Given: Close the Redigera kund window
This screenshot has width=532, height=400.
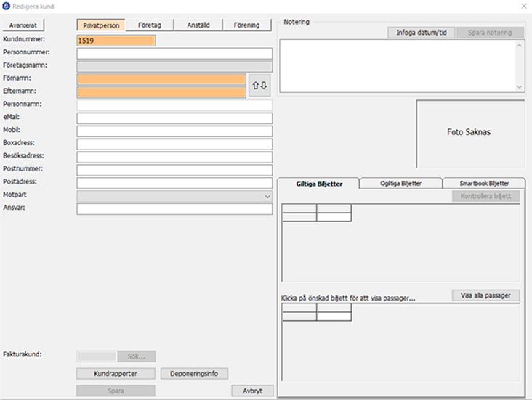Looking at the screenshot, I should [x=524, y=6].
